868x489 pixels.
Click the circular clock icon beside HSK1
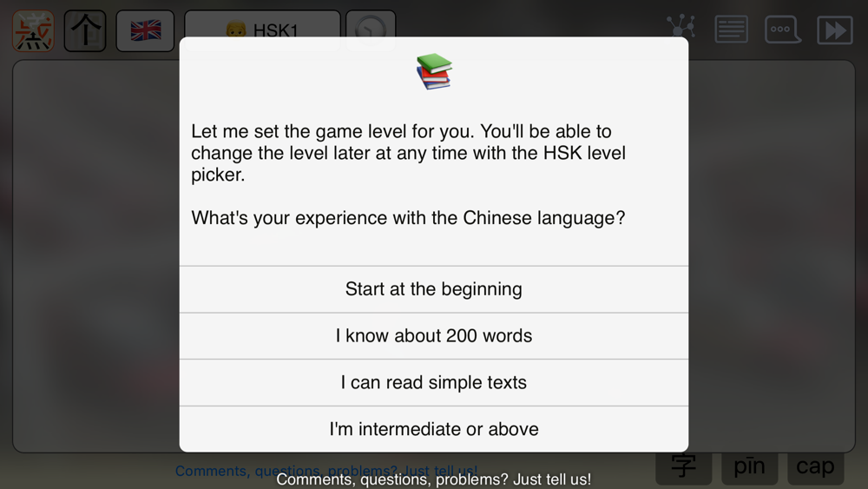point(371,31)
